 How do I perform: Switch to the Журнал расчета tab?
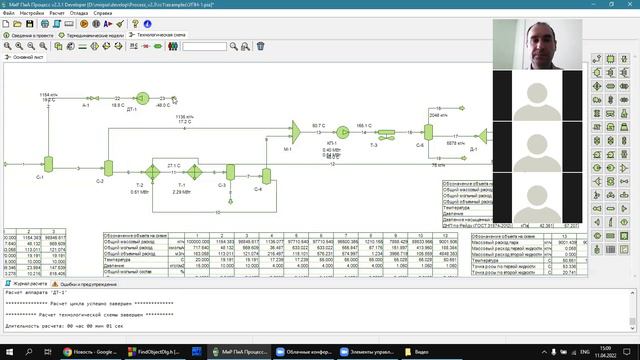26,284
